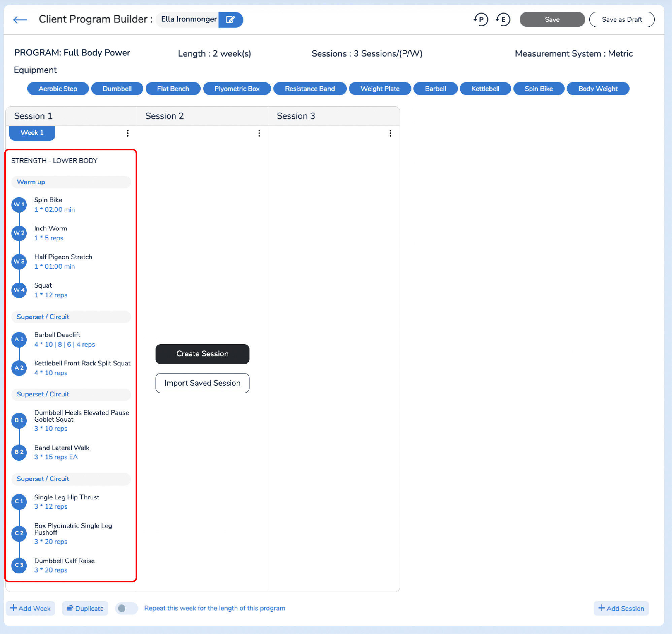This screenshot has height=634, width=672.
Task: Select the Session 1 column header
Action: click(x=71, y=116)
